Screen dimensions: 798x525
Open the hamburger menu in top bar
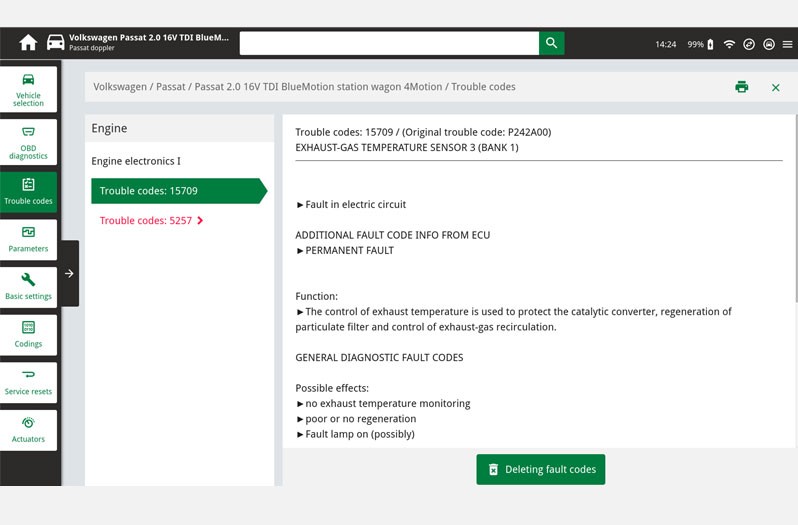click(787, 44)
